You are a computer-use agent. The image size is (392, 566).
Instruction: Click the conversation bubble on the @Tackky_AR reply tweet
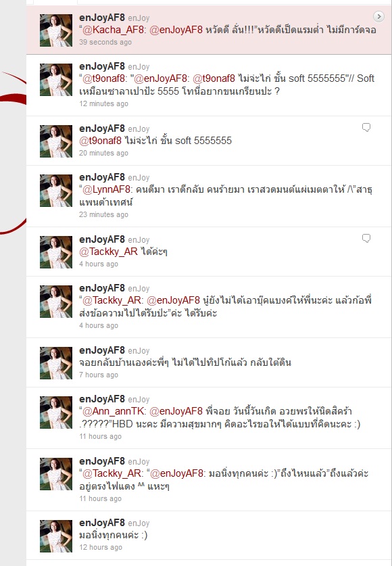(x=366, y=238)
